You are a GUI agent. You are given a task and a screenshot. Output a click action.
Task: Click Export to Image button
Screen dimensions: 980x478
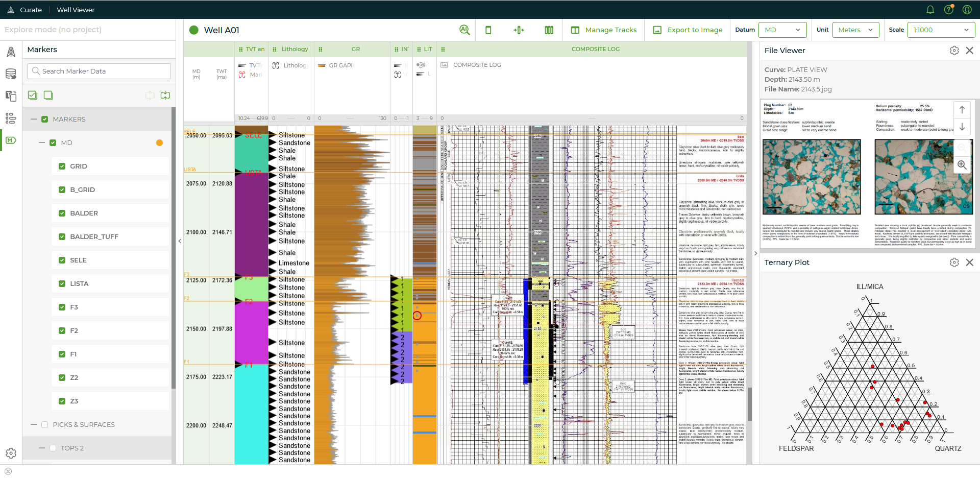tap(688, 30)
